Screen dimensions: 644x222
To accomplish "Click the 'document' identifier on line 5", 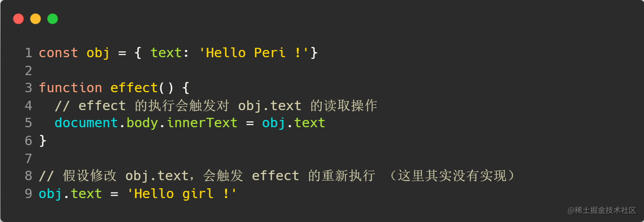I will (86, 123).
